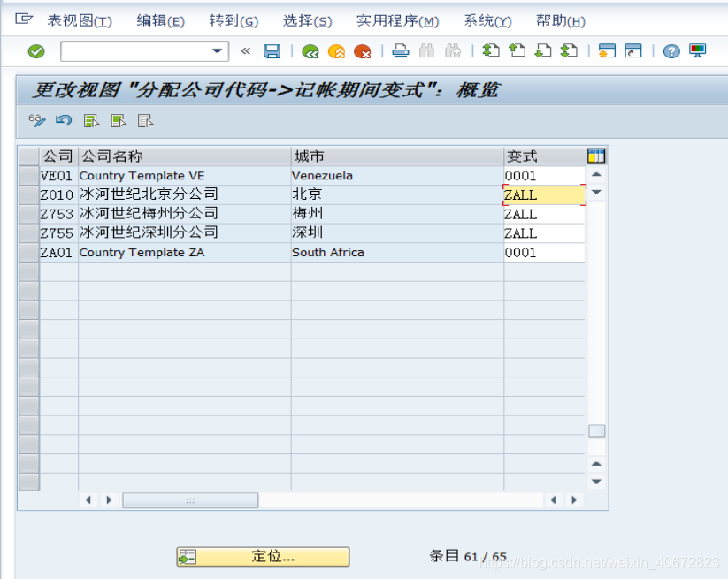Collapse command field with double-chevron icon
This screenshot has height=579, width=728.
(246, 51)
